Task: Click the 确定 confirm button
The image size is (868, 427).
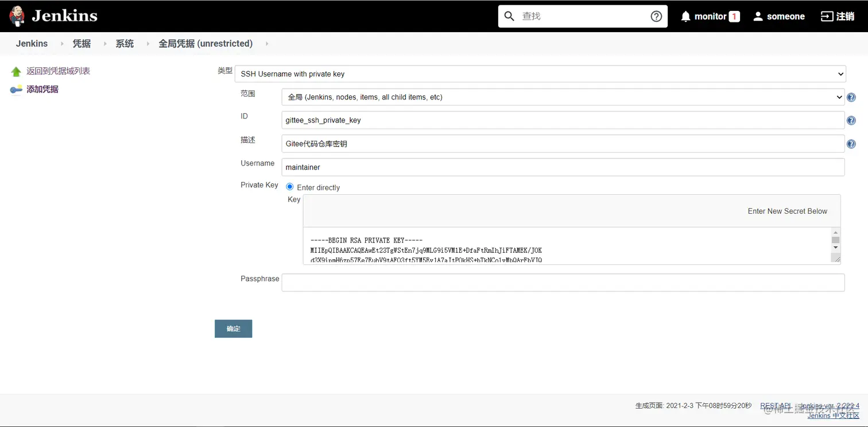Action: tap(233, 329)
